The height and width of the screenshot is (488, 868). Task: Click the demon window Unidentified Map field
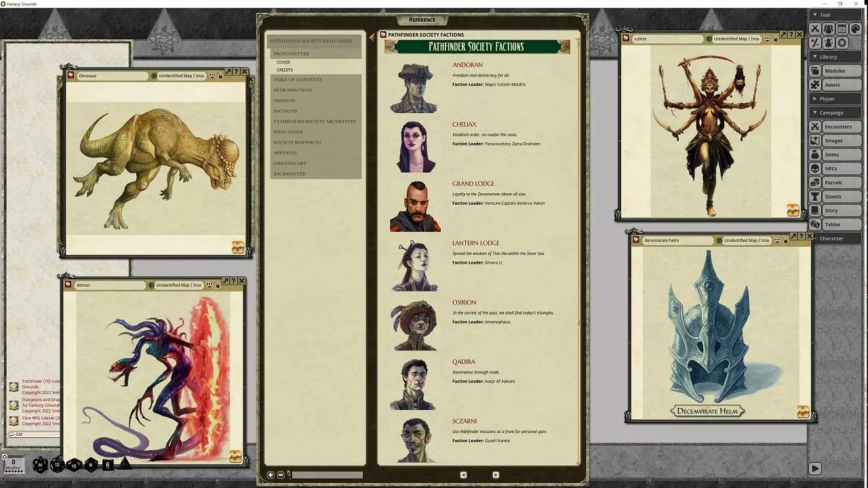(x=179, y=285)
